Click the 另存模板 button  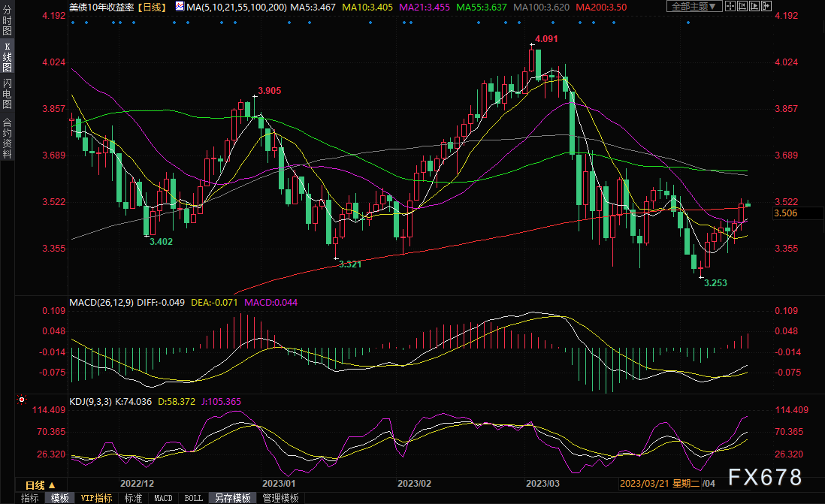(x=232, y=498)
